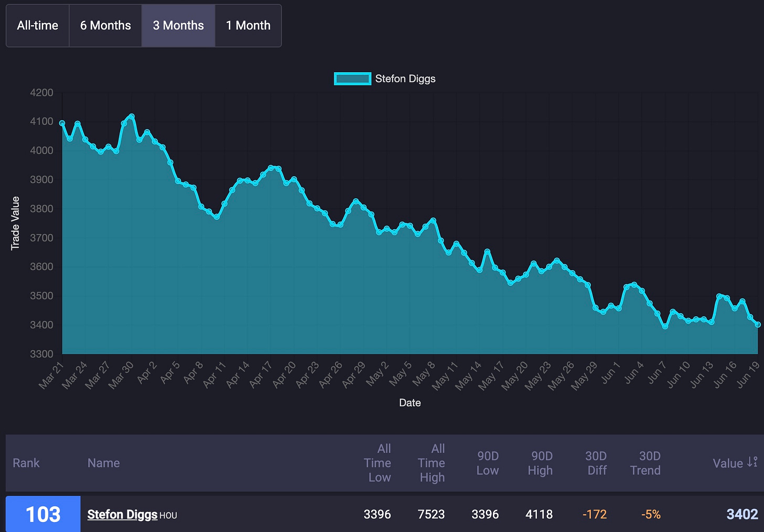The width and height of the screenshot is (764, 532).
Task: Switch to the All-time range tab
Action: (x=38, y=26)
